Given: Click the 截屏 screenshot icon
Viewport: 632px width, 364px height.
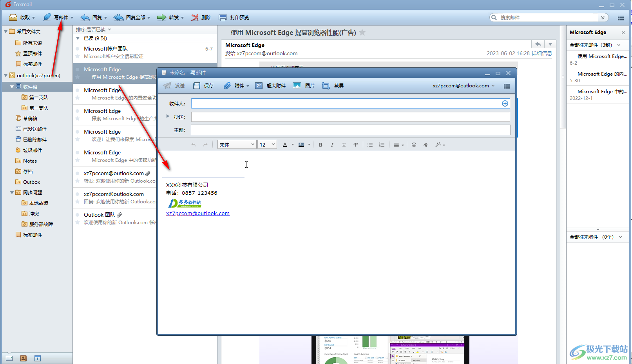Looking at the screenshot, I should (326, 85).
